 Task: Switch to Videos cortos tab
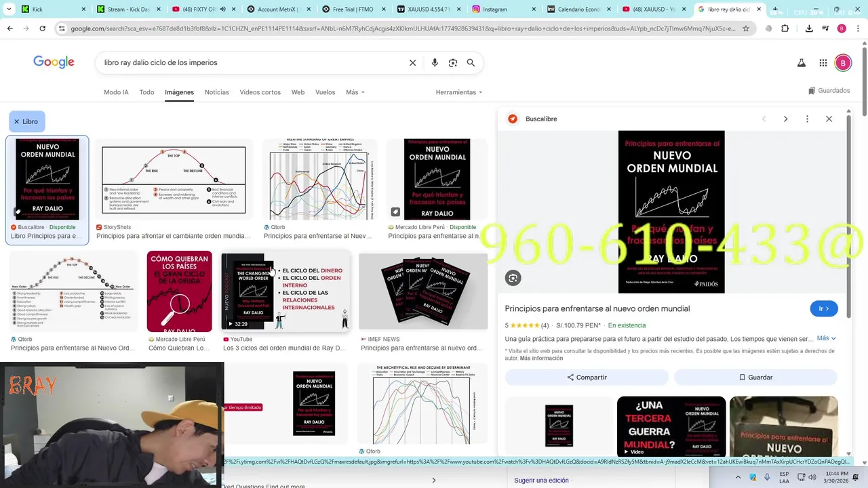click(260, 92)
